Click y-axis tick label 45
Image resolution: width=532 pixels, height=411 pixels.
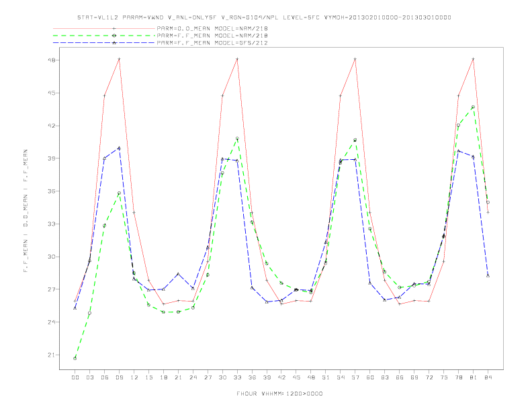52,93
